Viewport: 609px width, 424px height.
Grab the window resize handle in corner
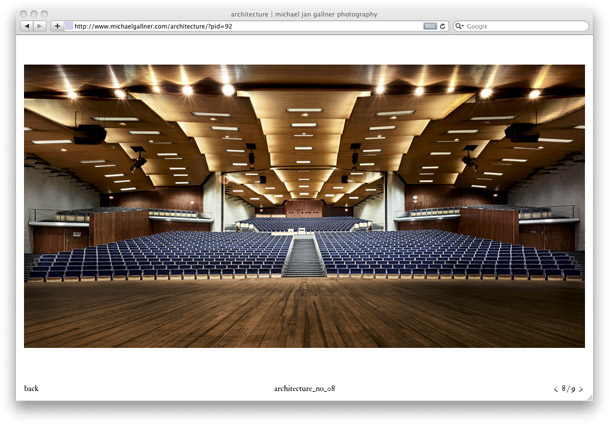click(590, 397)
